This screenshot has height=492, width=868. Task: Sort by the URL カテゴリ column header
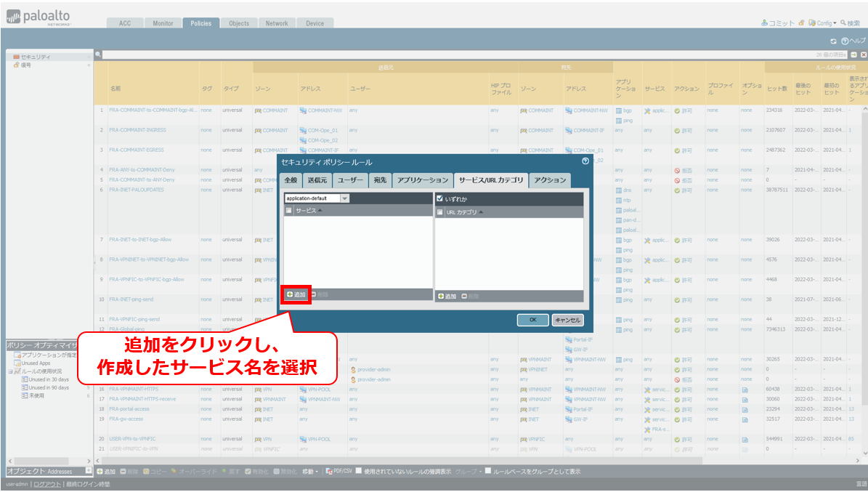462,212
